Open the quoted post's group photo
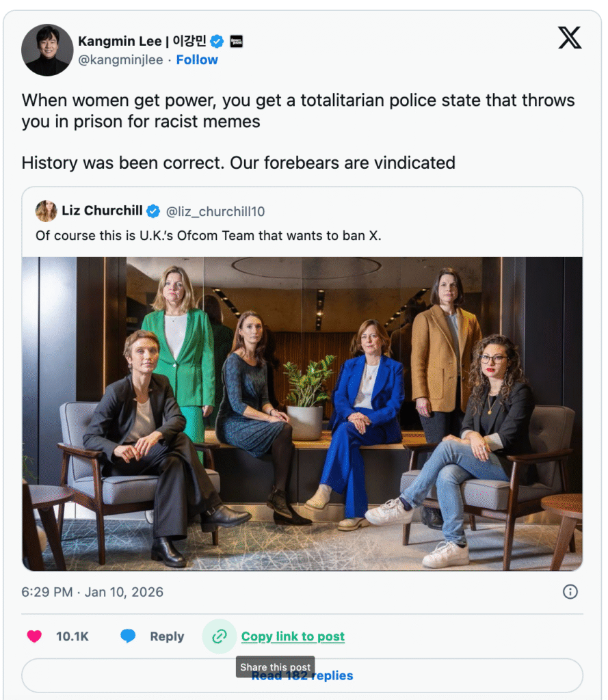The height and width of the screenshot is (700, 608). click(302, 414)
